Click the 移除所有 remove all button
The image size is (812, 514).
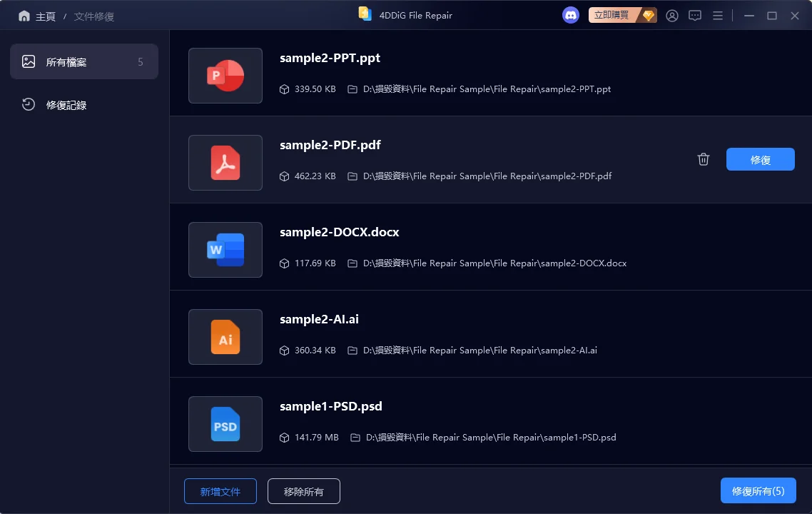coord(303,491)
